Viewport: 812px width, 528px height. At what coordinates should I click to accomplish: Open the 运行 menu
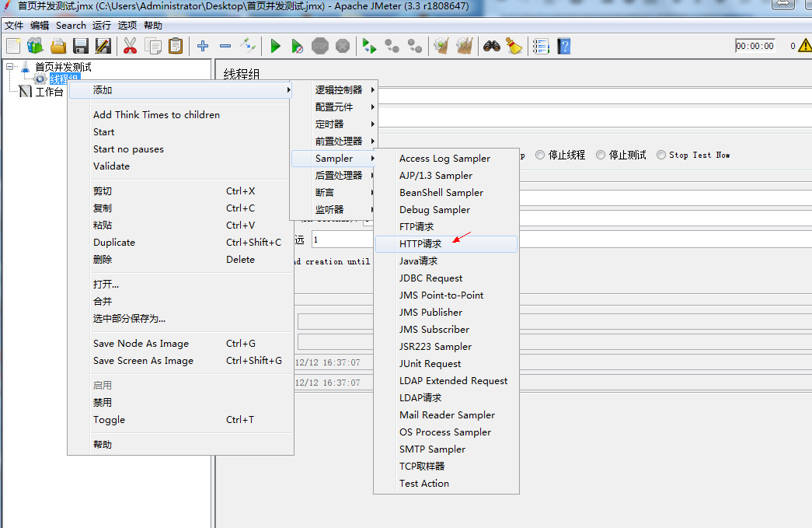[102, 26]
